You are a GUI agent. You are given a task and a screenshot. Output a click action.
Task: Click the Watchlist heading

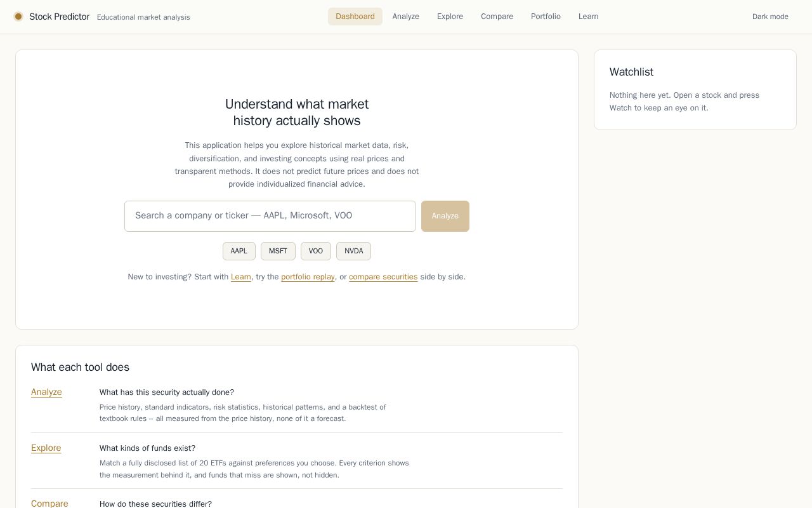(631, 72)
